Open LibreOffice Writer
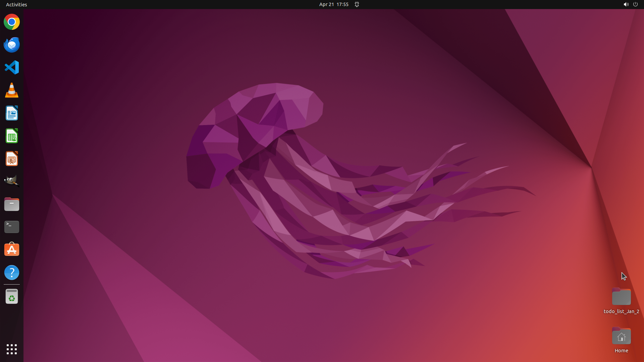Screen dimensions: 644x362 coord(12,113)
